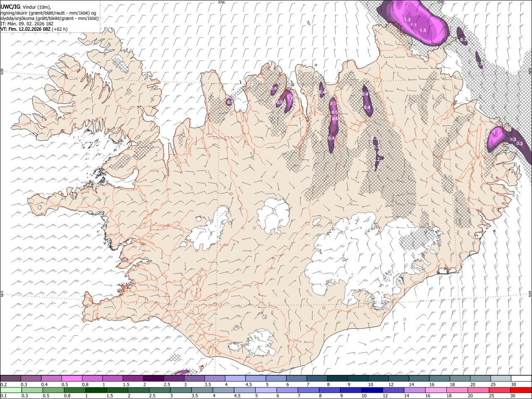Click the '30' label under the top legend row

[513, 384]
